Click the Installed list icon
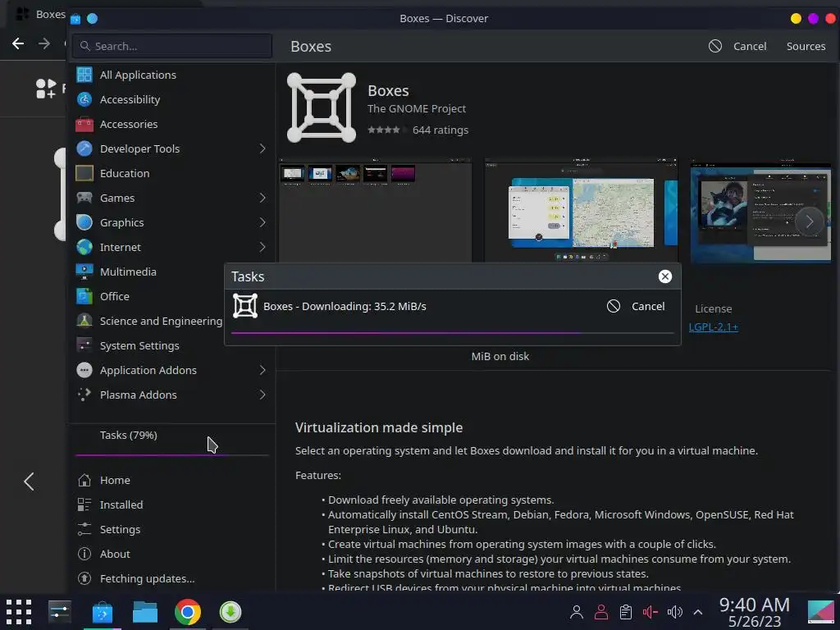This screenshot has height=630, width=840. 84,504
